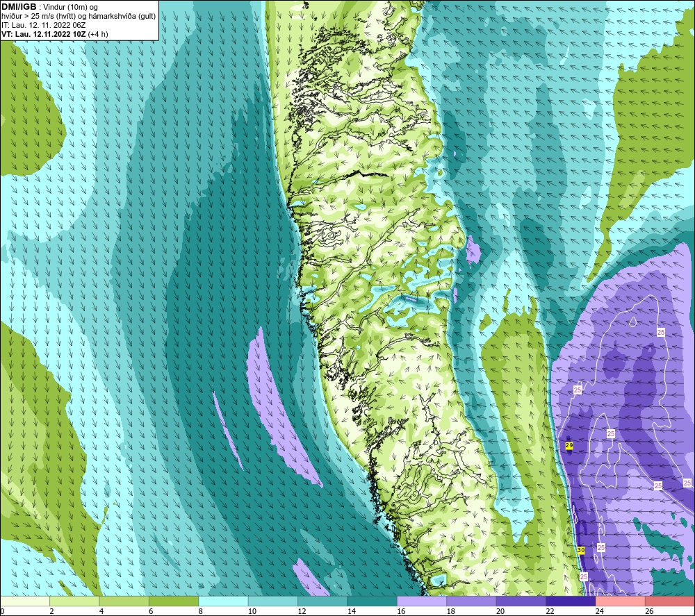Click the 'DMI/IGB : Vindur (10m) og' title line
This screenshot has width=695, height=616.
(50, 7)
